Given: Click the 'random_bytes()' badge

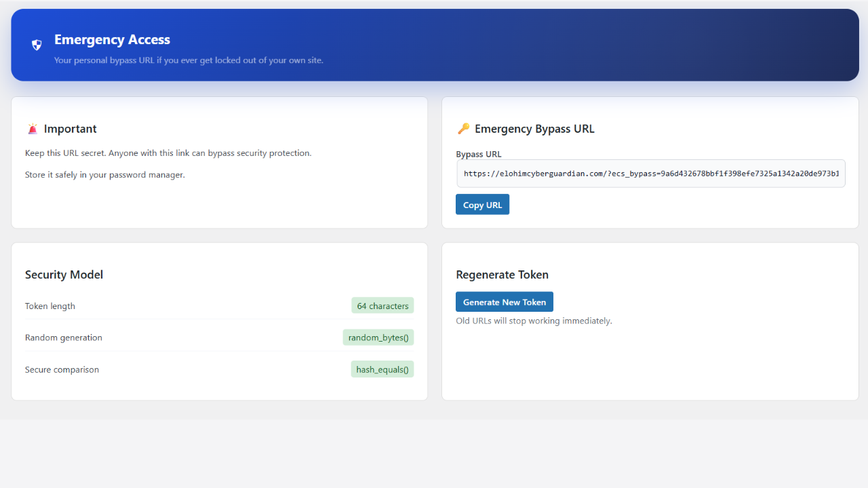Looking at the screenshot, I should [x=378, y=338].
